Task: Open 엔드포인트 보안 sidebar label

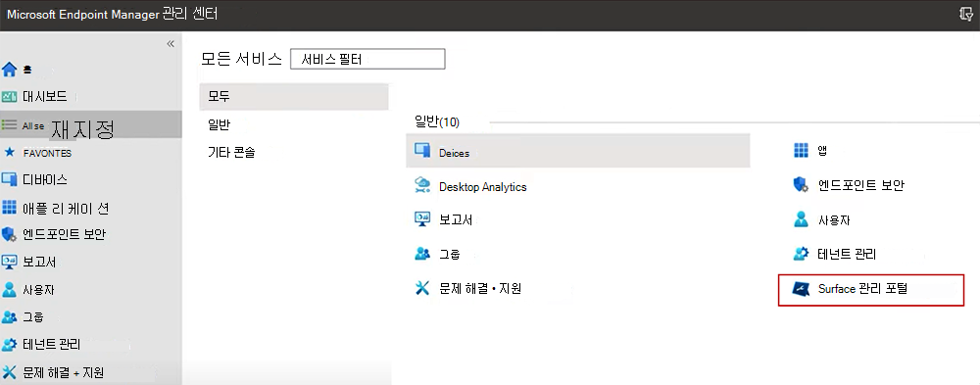Action: (64, 234)
